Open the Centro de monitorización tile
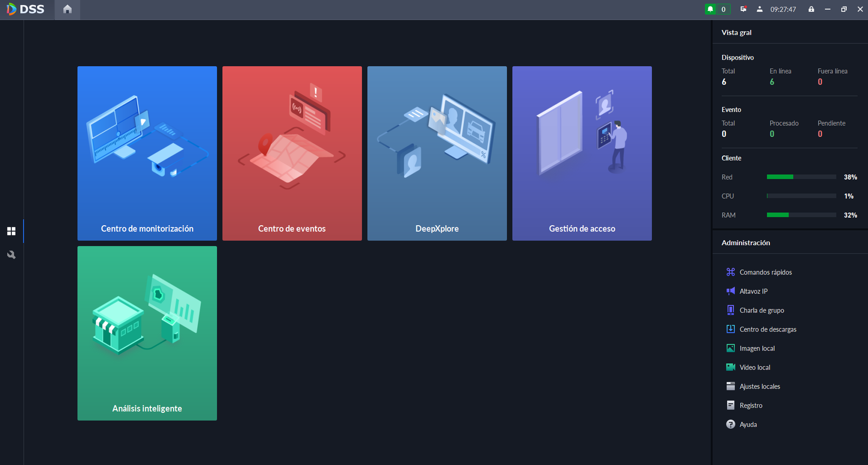 [147, 153]
